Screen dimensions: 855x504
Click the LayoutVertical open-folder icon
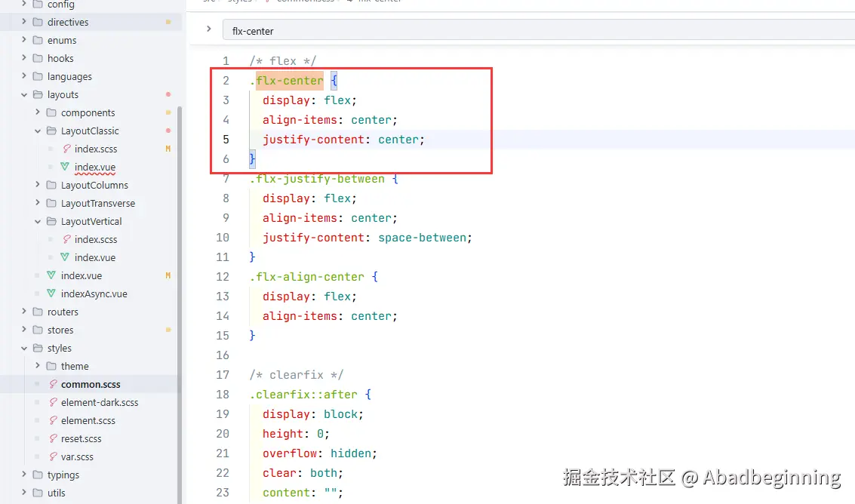click(x=51, y=222)
